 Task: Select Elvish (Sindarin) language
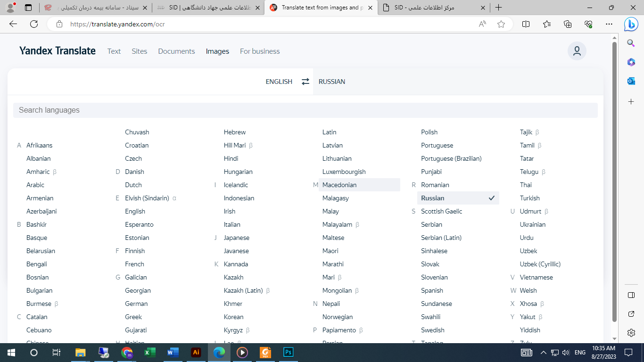[x=147, y=198]
